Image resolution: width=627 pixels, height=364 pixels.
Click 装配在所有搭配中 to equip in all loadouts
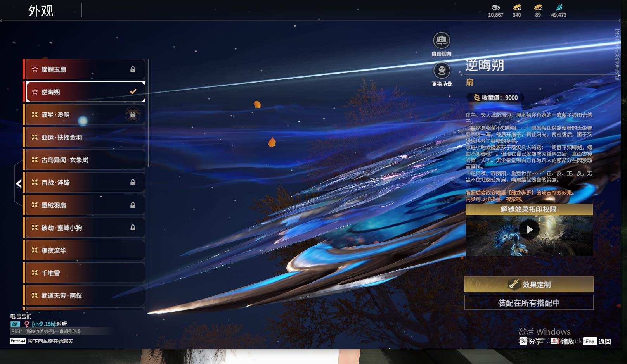coord(529,303)
